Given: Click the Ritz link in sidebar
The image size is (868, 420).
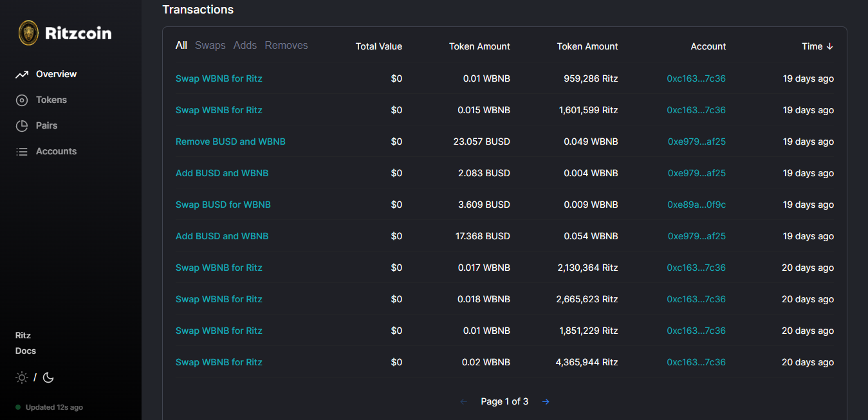Looking at the screenshot, I should (x=23, y=336).
